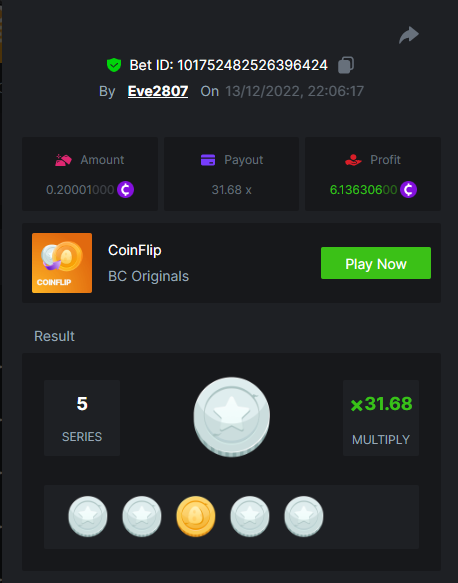Screen dimensions: 458x583
Task: Open user profile Eve2807
Action: 158,91
